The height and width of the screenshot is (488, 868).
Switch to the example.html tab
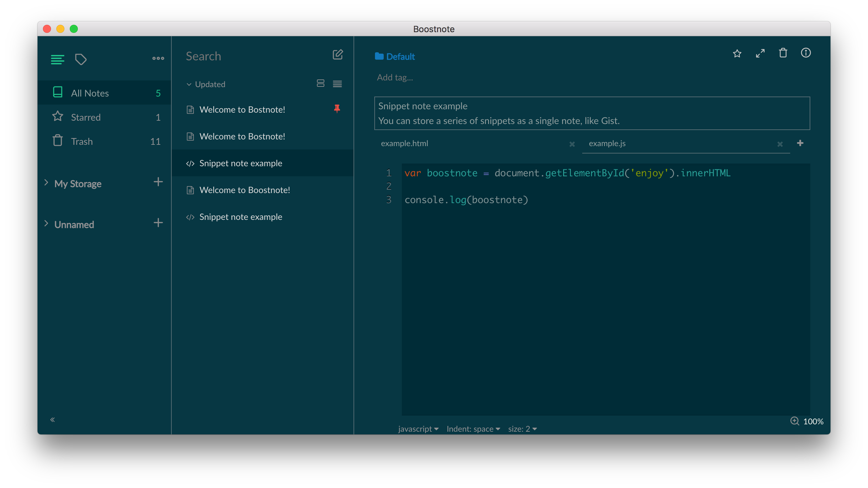point(404,143)
